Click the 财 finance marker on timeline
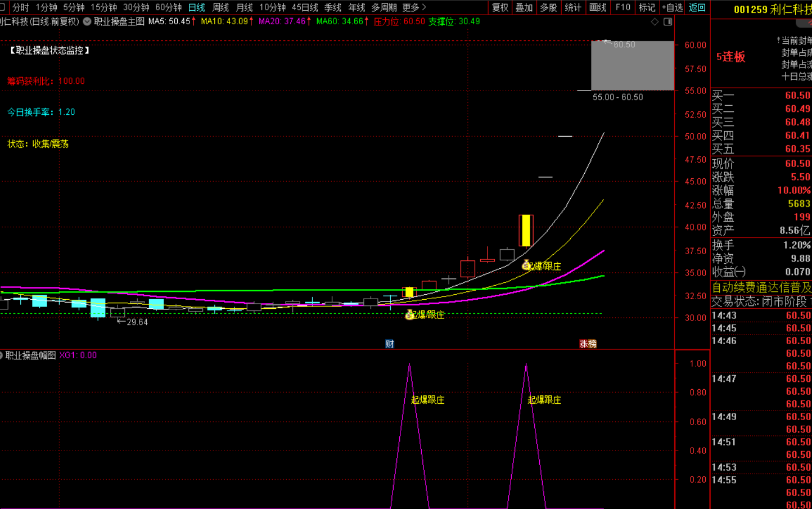Image resolution: width=812 pixels, height=509 pixels. click(x=389, y=344)
